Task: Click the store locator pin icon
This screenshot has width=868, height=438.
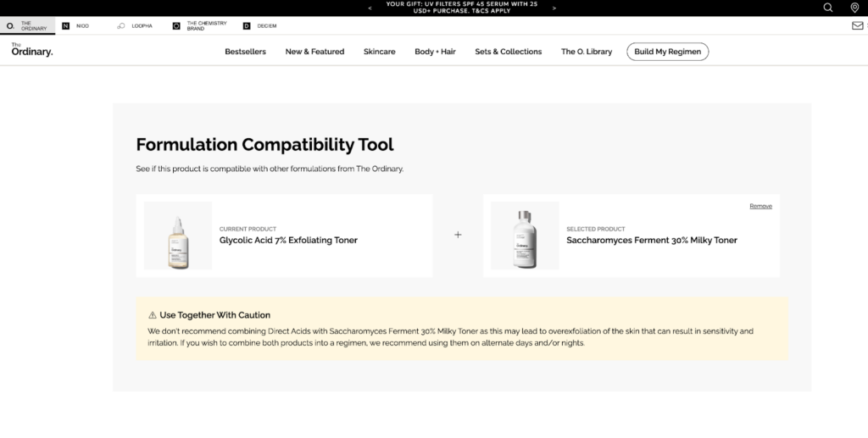Action: pos(854,8)
